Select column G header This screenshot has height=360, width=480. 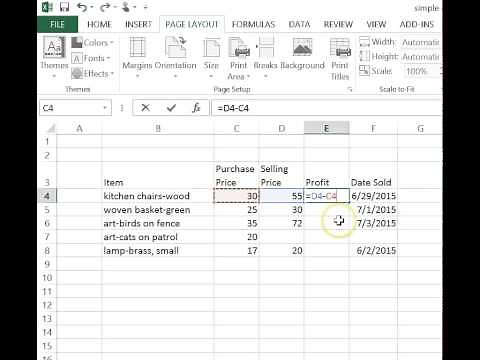click(420, 128)
